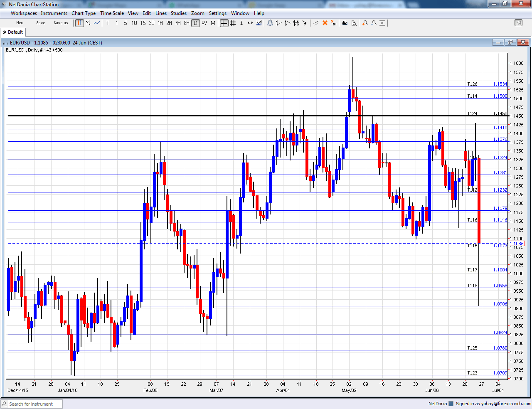Toggle the chart grid display
This screenshot has height=409, width=532.
tap(233, 23)
